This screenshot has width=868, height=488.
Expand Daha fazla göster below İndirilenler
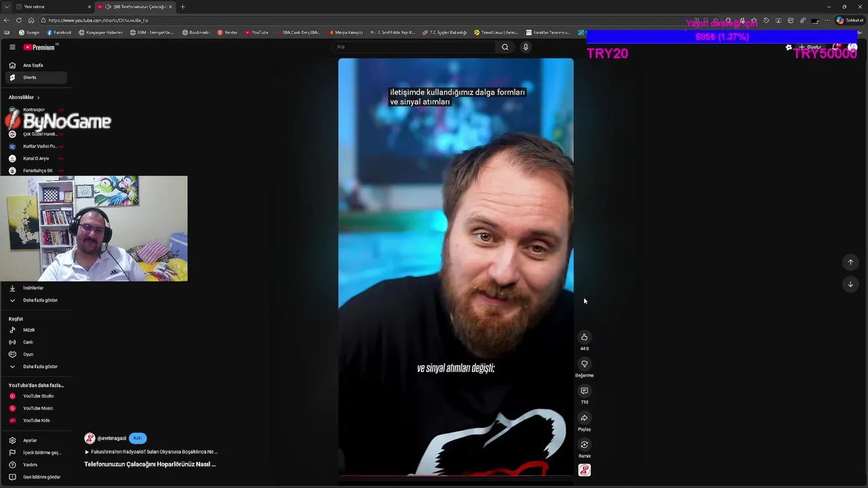click(x=35, y=300)
